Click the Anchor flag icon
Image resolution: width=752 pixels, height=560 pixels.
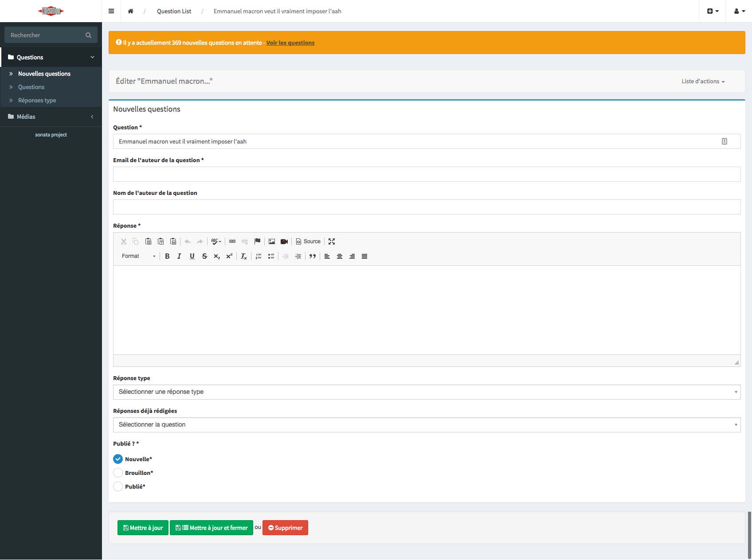257,241
